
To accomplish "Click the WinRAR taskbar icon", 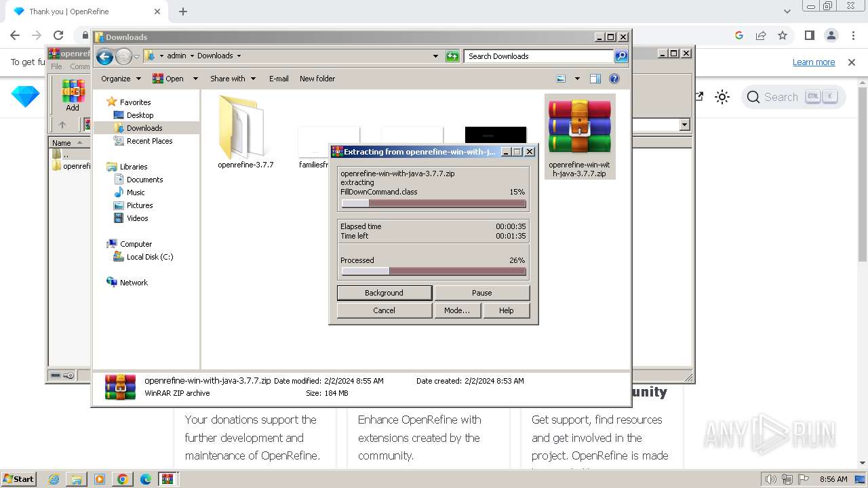I will (167, 479).
